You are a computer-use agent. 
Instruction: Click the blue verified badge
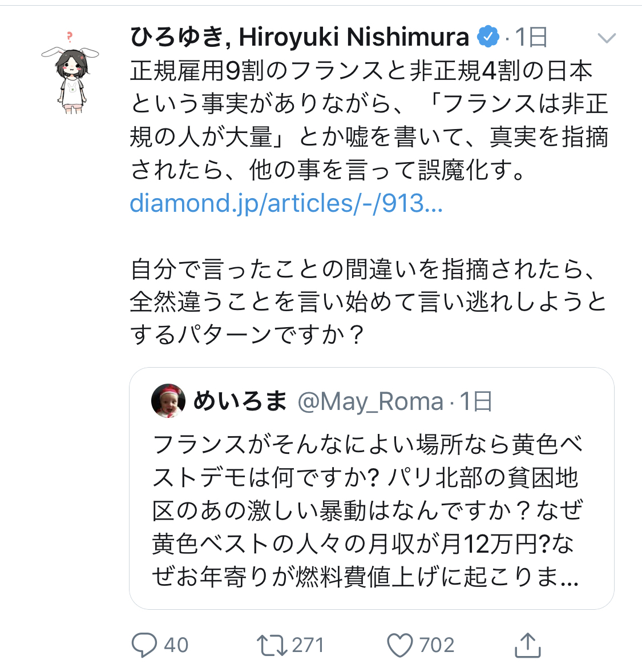tap(487, 37)
